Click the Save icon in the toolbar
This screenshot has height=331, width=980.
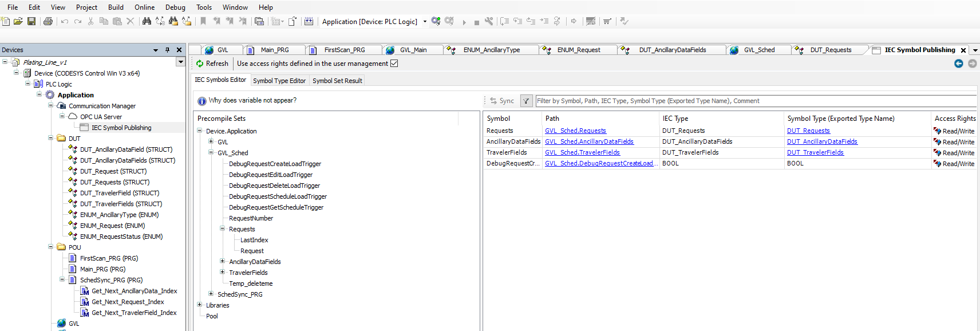tap(31, 21)
